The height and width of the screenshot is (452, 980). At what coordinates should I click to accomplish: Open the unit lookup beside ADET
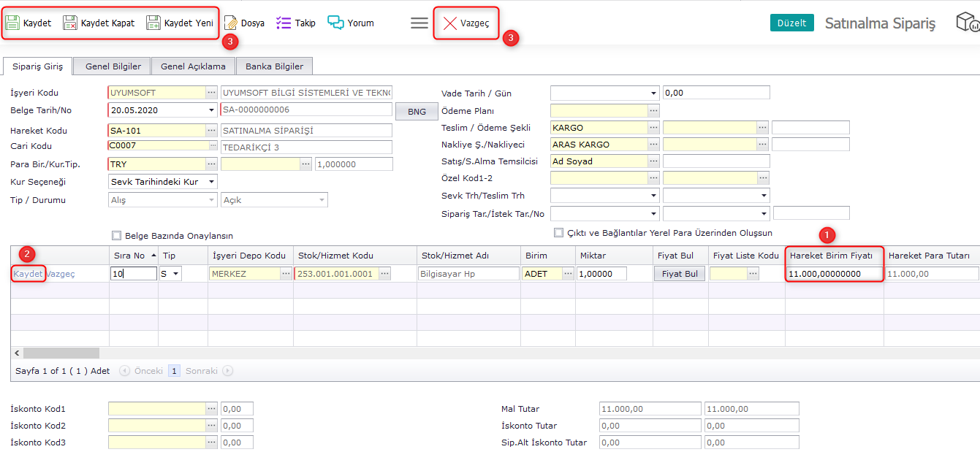567,274
